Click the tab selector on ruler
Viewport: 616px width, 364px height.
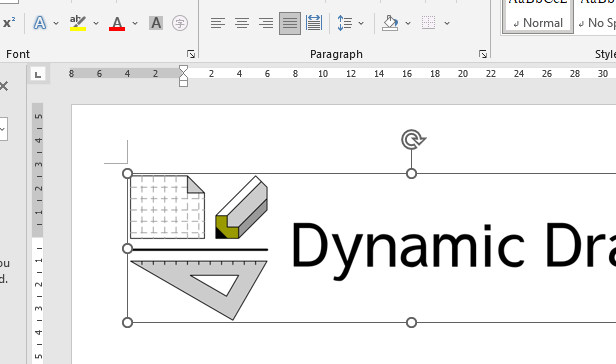tap(38, 74)
